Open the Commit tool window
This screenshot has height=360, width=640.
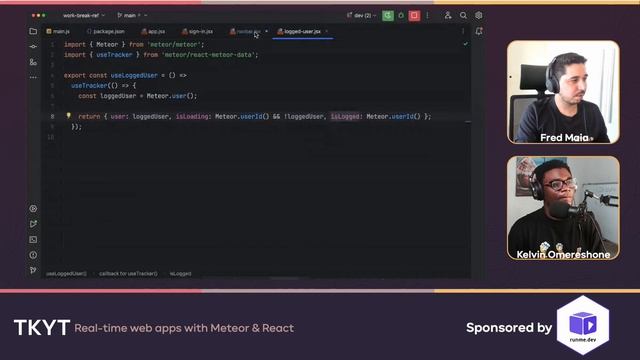(33, 47)
